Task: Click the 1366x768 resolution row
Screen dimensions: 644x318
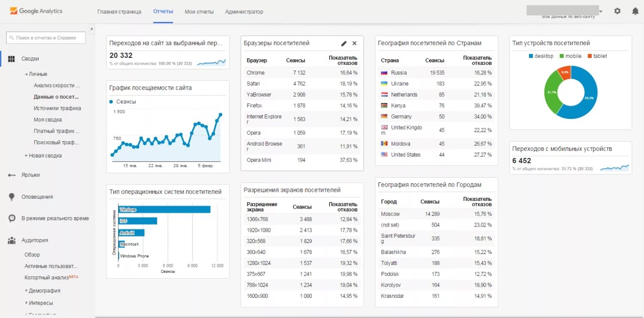Action: pyautogui.click(x=302, y=219)
